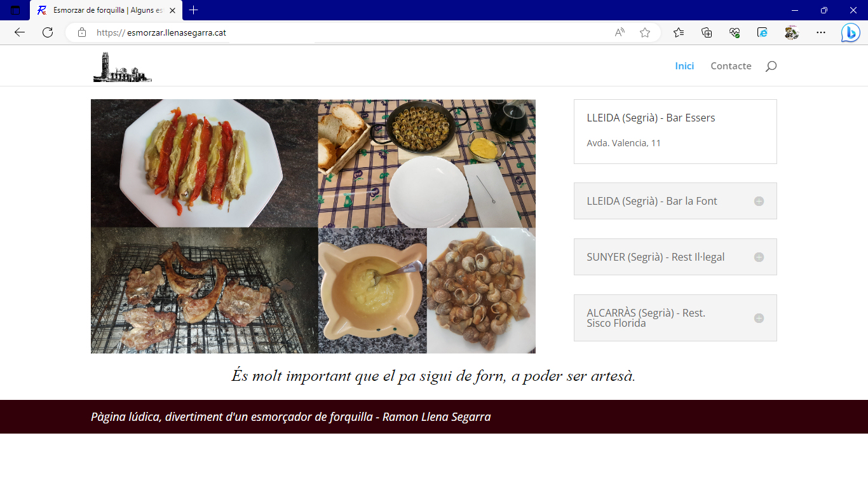Restore down the browser window
Viewport: 868px width, 487px height.
[x=824, y=10]
